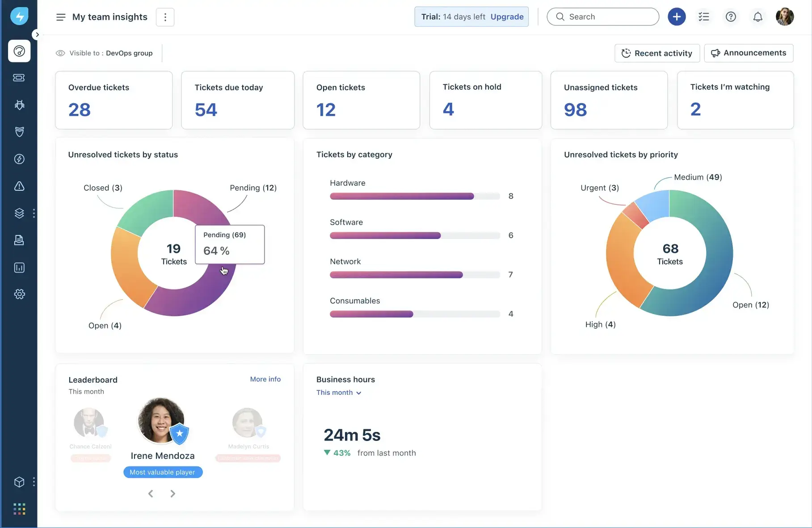Open the bug-shaped problems icon in sidebar
The width and height of the screenshot is (812, 528).
[x=19, y=105]
